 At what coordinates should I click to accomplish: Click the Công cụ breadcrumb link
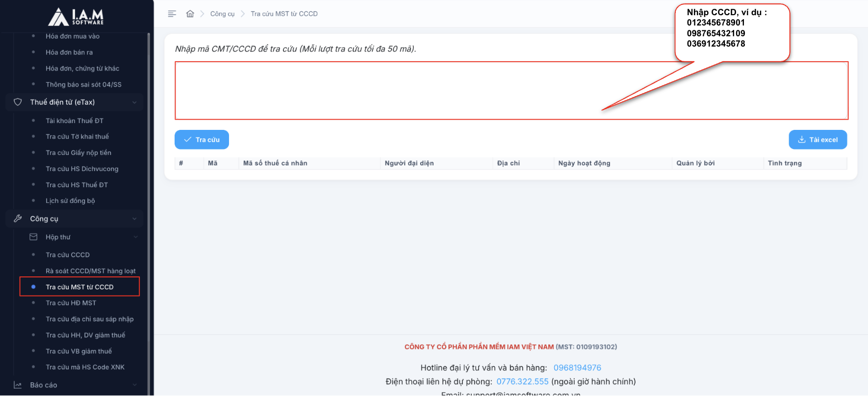(222, 14)
